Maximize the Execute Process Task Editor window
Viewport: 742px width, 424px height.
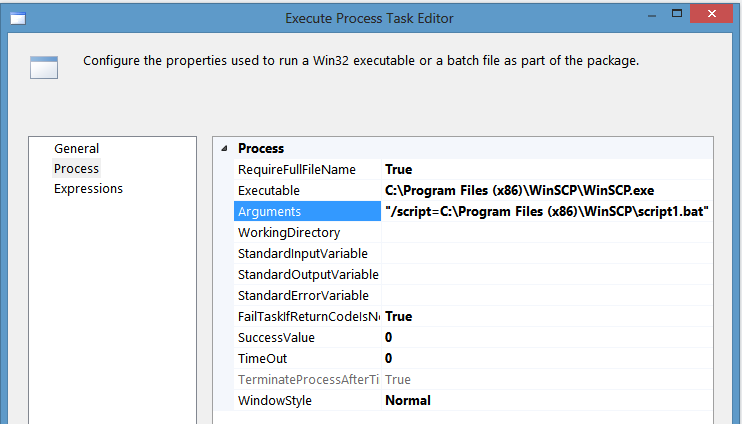click(677, 14)
